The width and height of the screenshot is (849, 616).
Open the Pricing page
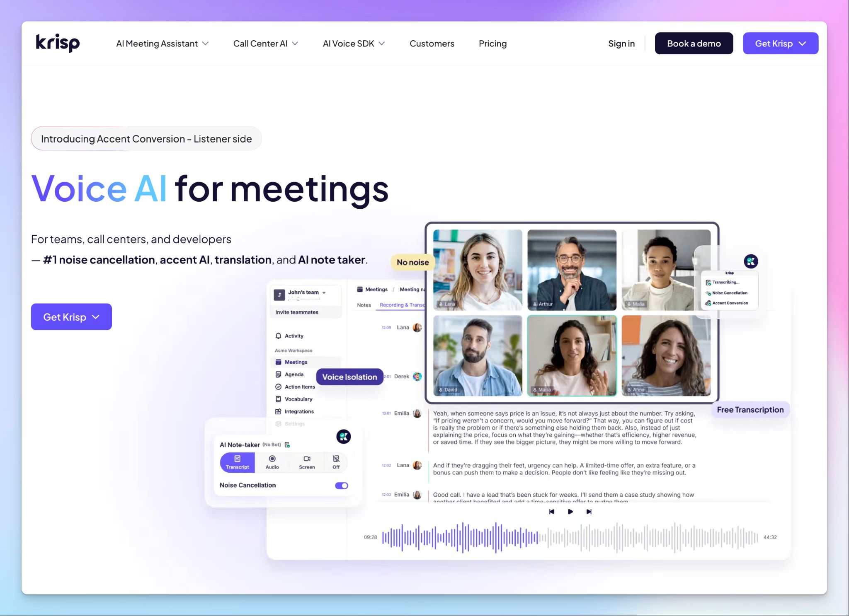[492, 43]
